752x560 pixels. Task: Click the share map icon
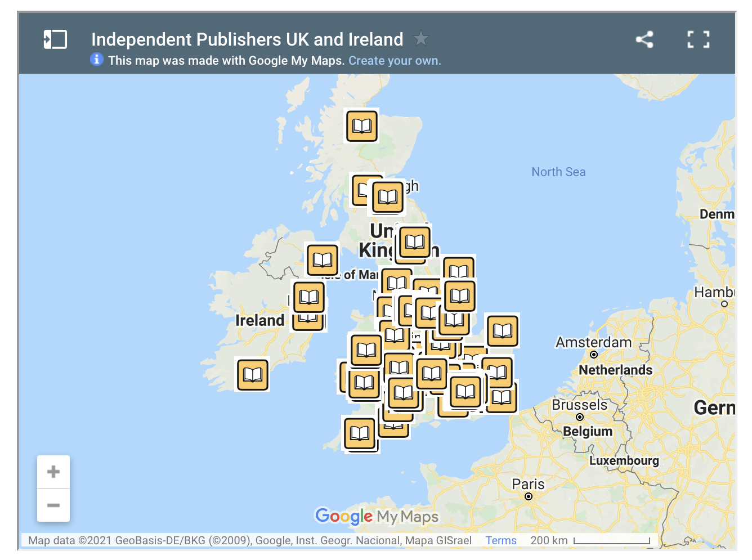point(644,39)
